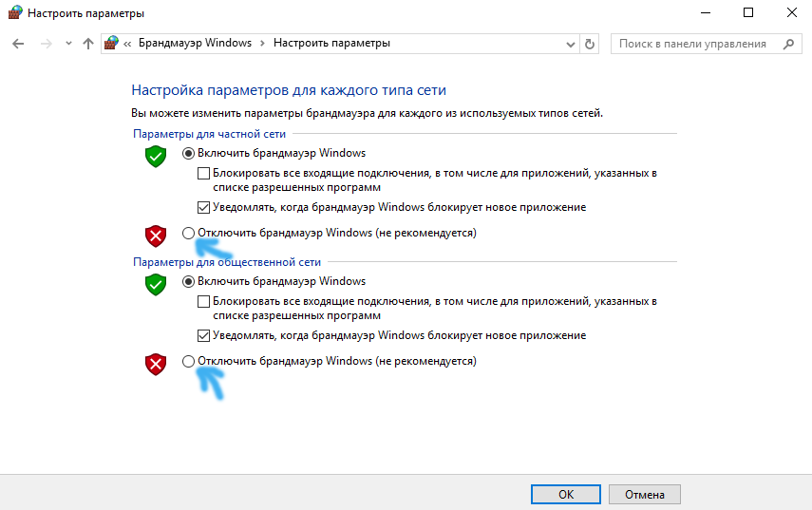
Task: Expand arrow after Брандмауэр Windows breadcrumb
Action: click(x=262, y=44)
